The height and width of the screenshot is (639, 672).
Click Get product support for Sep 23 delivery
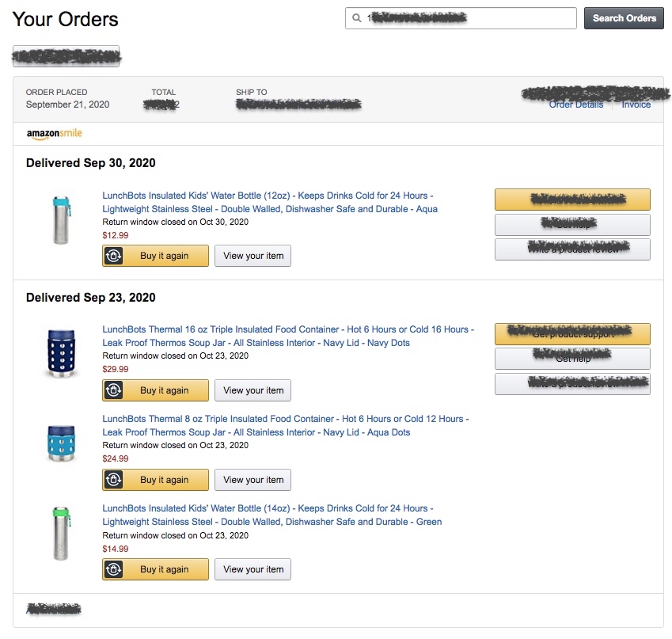[572, 334]
